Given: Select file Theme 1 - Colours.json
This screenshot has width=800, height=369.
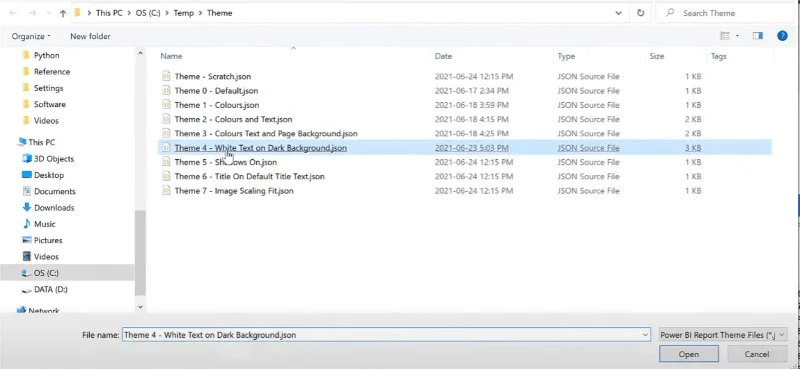Looking at the screenshot, I should click(217, 105).
